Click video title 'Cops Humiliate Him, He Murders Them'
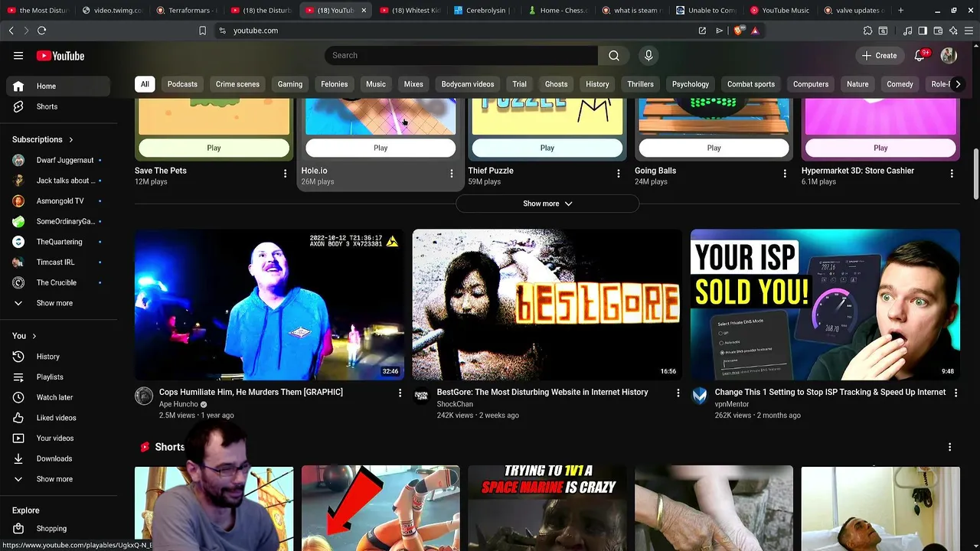Viewport: 980px width, 551px height. pyautogui.click(x=251, y=392)
